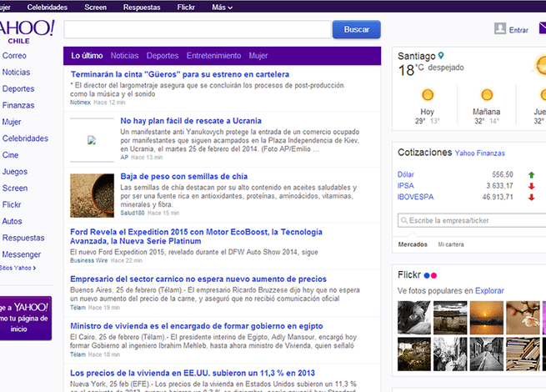
Task: Click the Entrar sign-in link
Action: [x=518, y=30]
